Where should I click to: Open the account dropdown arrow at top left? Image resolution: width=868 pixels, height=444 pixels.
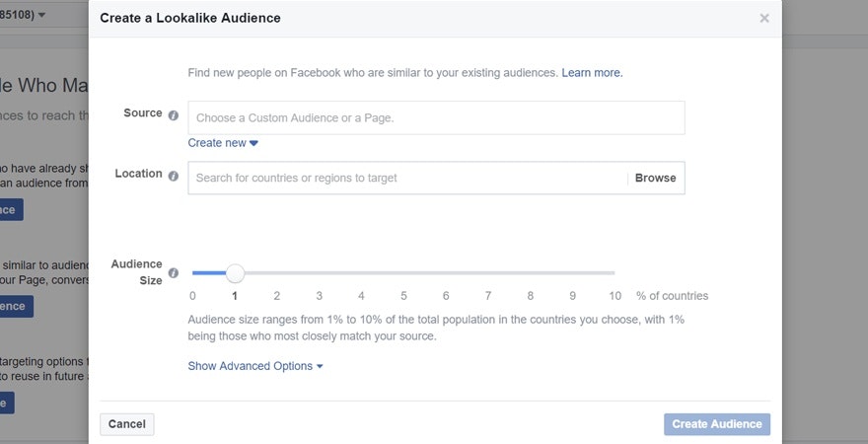click(41, 15)
